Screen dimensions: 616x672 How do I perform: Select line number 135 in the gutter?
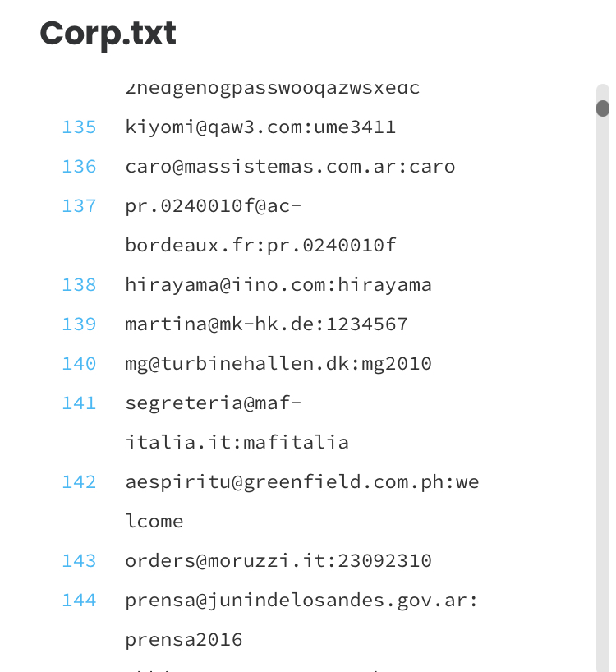[x=79, y=127]
